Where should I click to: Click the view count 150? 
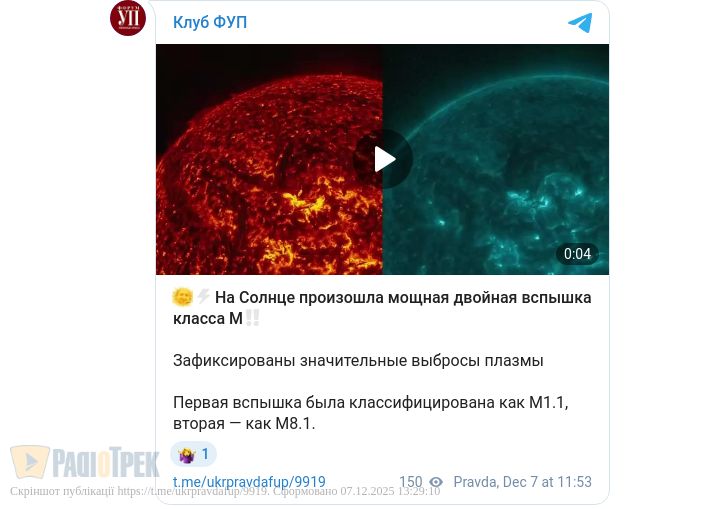[x=411, y=481]
